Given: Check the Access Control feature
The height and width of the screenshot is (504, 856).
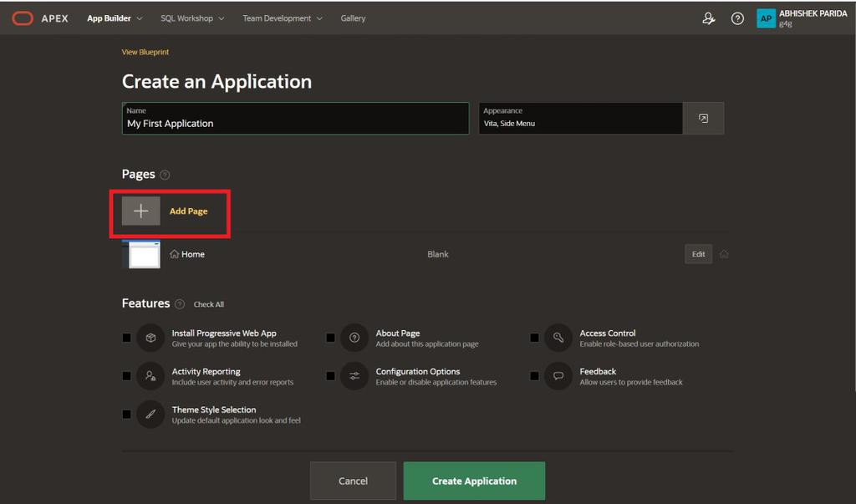Looking at the screenshot, I should 534,338.
